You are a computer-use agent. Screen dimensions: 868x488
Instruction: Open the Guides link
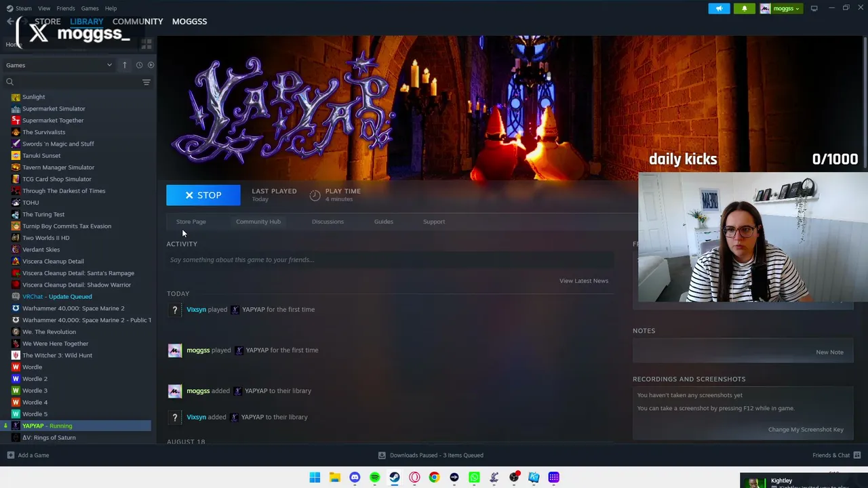[x=384, y=222]
